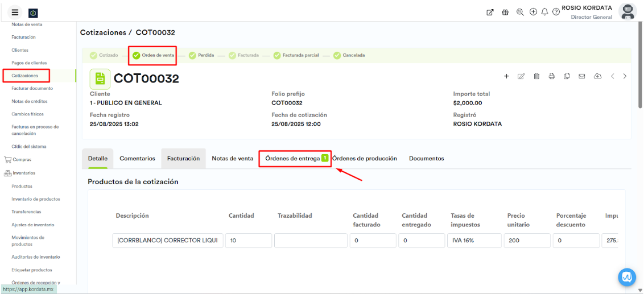Set the status to Orden de venta
This screenshot has height=294, width=644.
click(154, 55)
